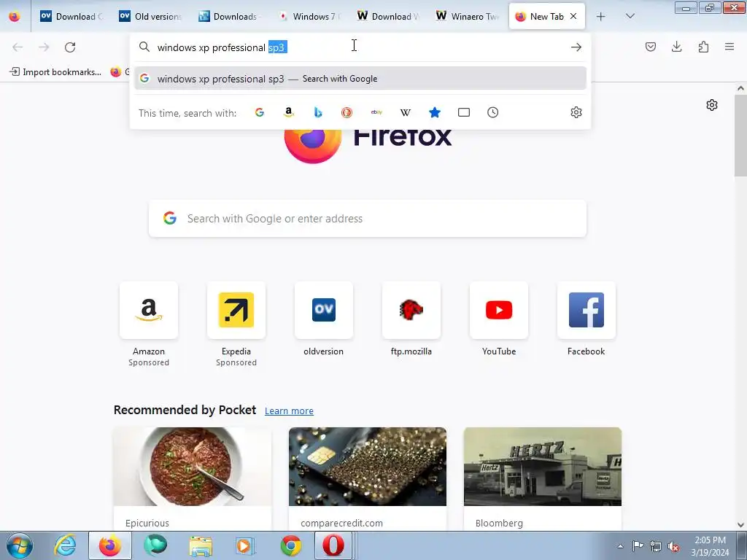Switch to the Download tab with OV icon
The height and width of the screenshot is (560, 747).
click(71, 17)
